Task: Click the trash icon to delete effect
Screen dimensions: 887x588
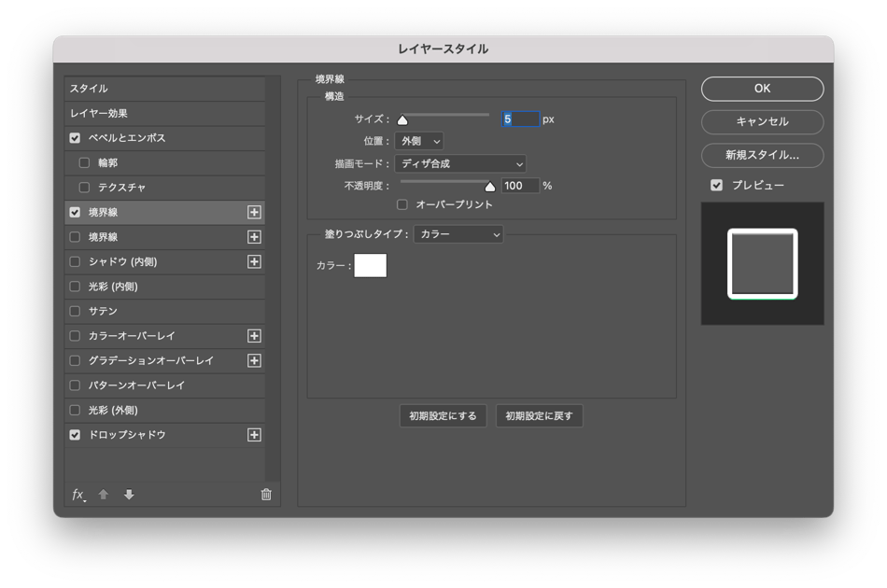Action: tap(266, 495)
